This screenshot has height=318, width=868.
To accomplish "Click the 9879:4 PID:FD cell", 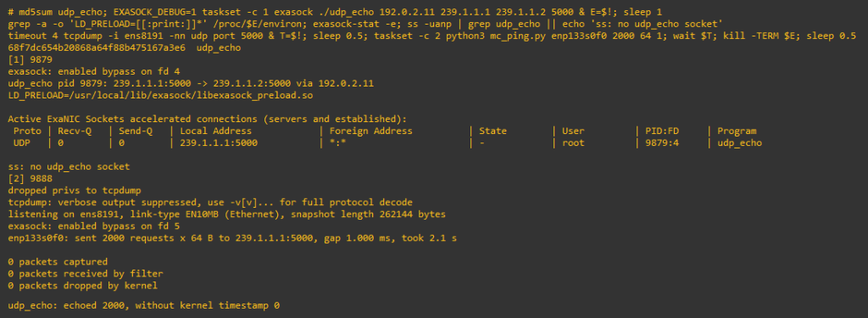I will tap(662, 143).
